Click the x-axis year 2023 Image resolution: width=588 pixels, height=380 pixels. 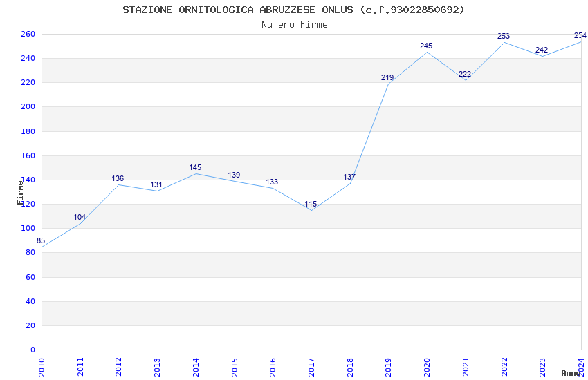(x=542, y=368)
